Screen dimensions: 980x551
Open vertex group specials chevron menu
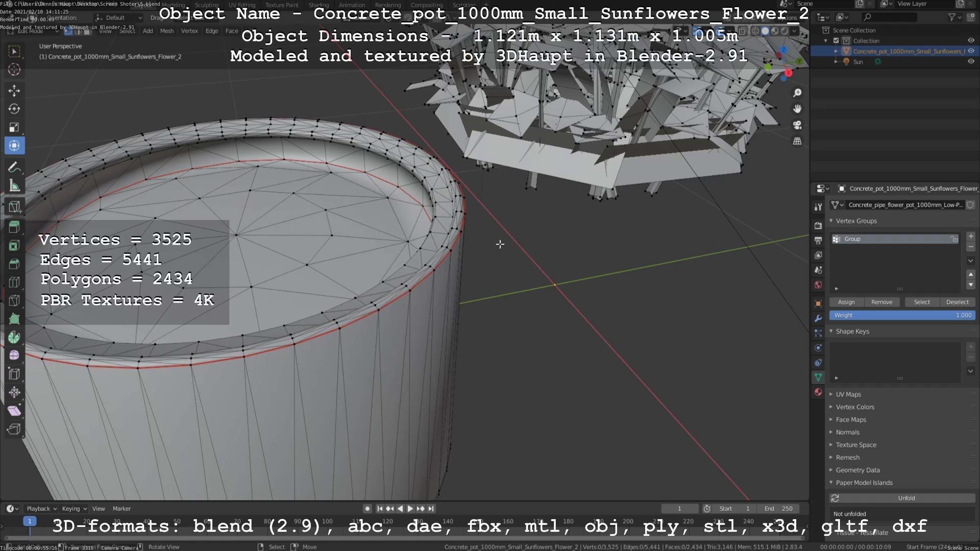click(x=971, y=260)
